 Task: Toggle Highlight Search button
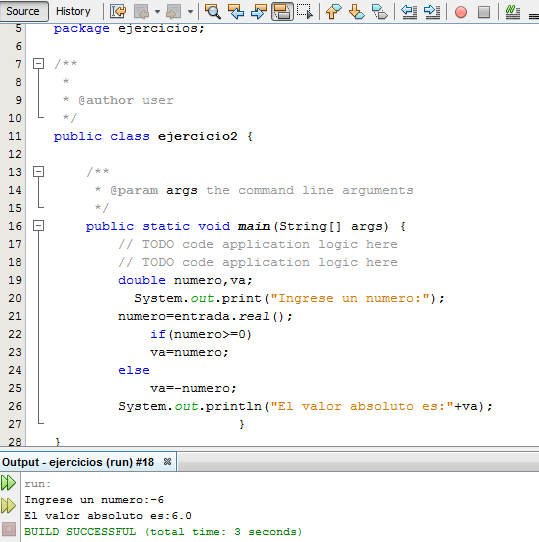point(282,11)
